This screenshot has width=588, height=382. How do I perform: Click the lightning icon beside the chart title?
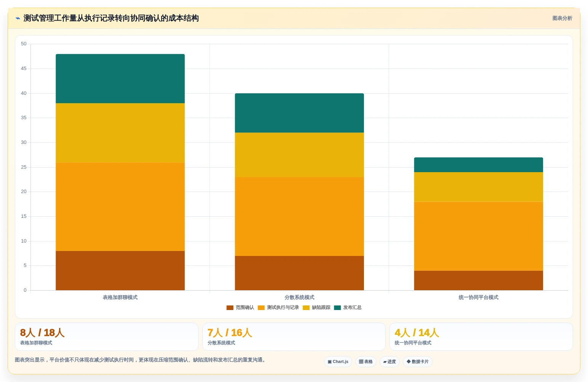[18, 18]
